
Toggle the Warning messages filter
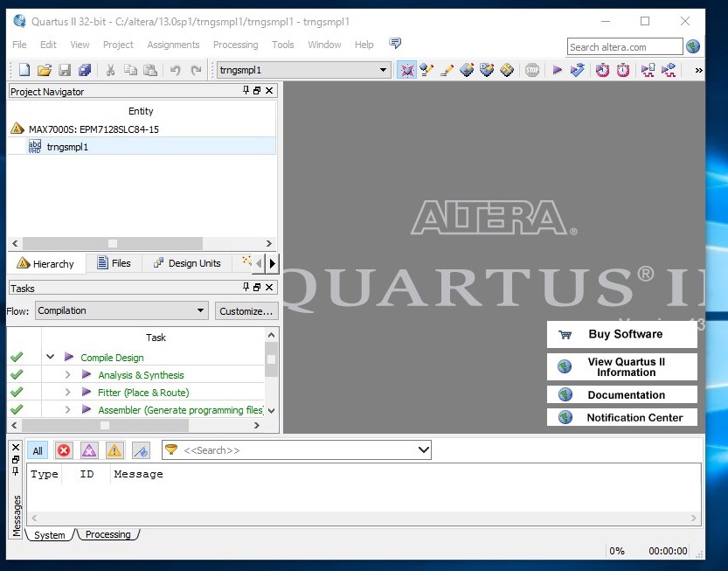[x=114, y=450]
